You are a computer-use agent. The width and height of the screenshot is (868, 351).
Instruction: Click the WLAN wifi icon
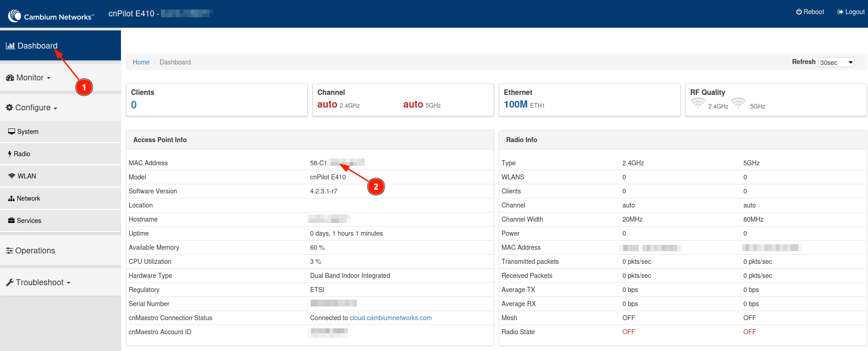[x=12, y=176]
